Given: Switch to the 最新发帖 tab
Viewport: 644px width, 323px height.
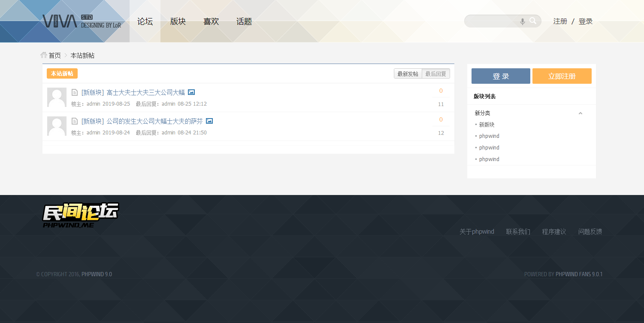Looking at the screenshot, I should (x=408, y=74).
